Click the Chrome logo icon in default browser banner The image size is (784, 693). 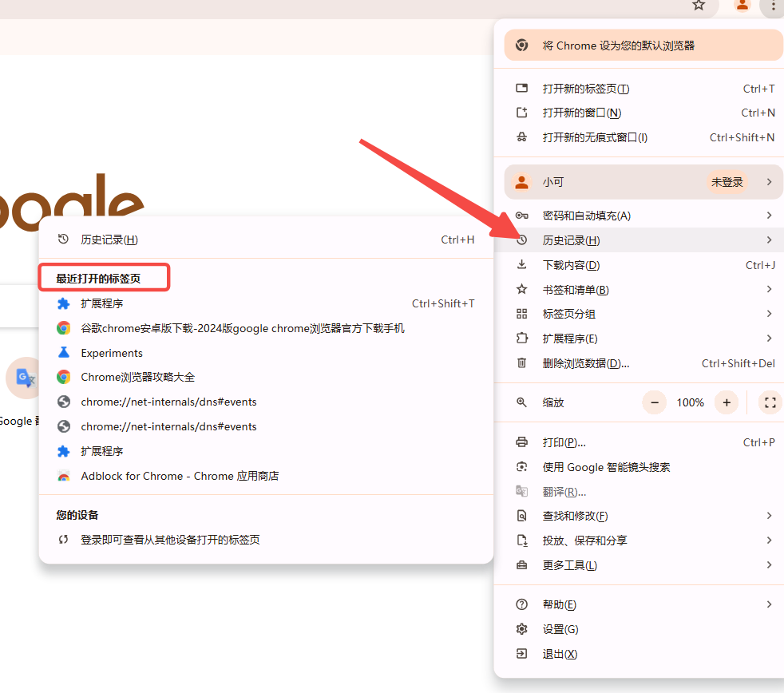pyautogui.click(x=521, y=45)
